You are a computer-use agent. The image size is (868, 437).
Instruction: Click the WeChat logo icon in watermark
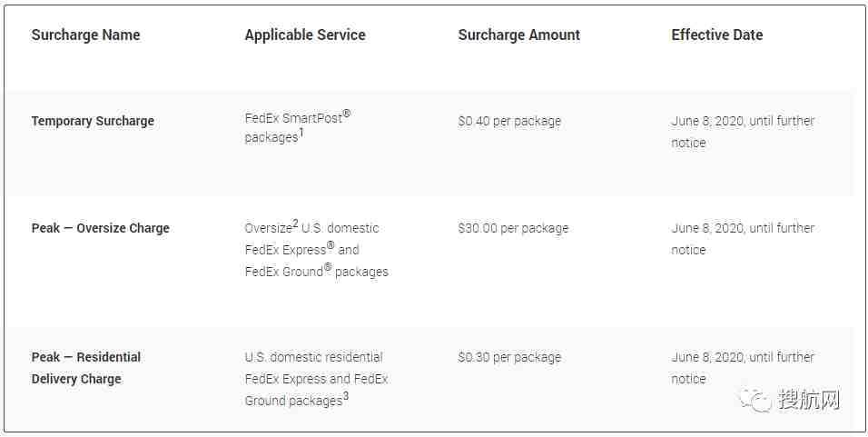(754, 400)
